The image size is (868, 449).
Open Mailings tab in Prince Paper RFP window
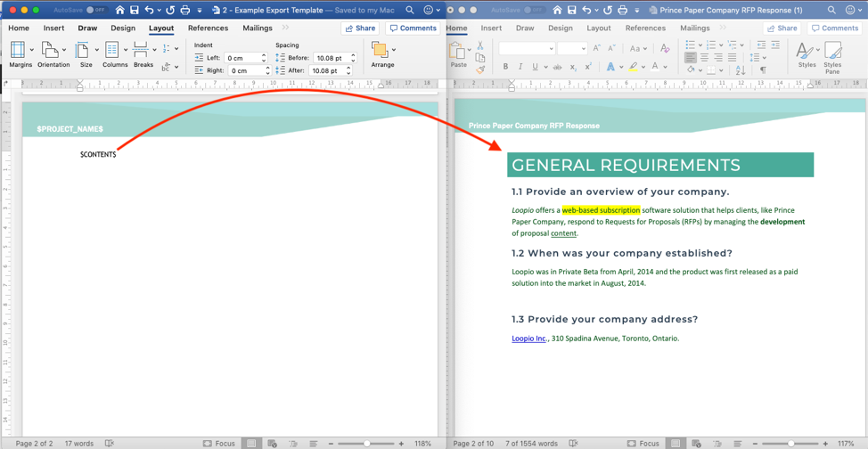[x=695, y=29]
